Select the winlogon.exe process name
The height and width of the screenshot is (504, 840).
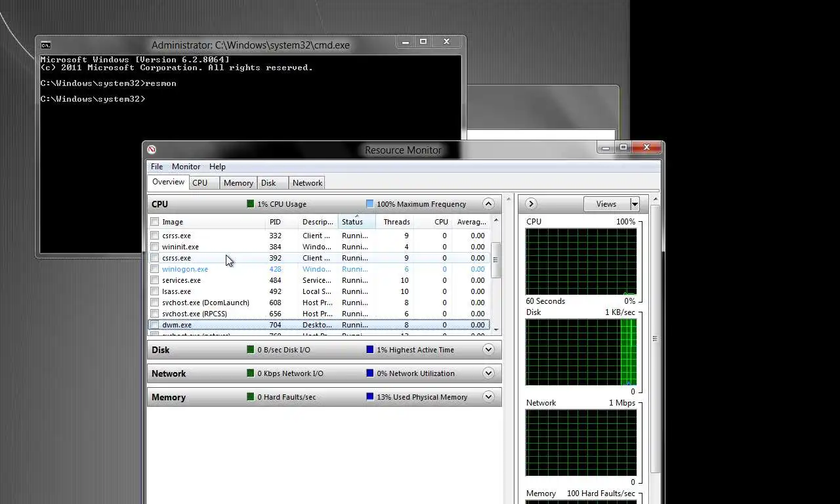[185, 269]
